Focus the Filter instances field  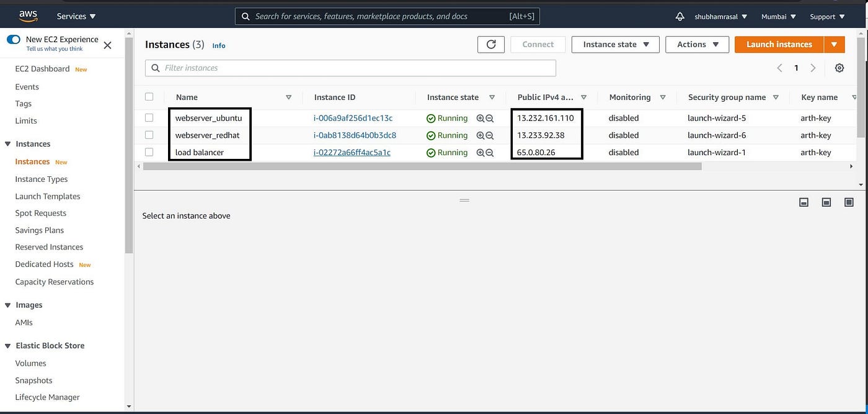[350, 68]
